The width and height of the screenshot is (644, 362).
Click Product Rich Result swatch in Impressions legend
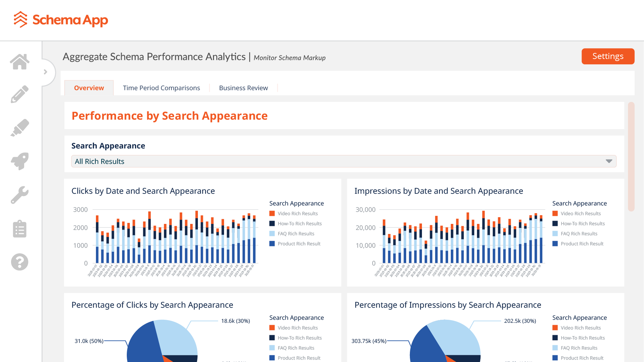pos(555,244)
